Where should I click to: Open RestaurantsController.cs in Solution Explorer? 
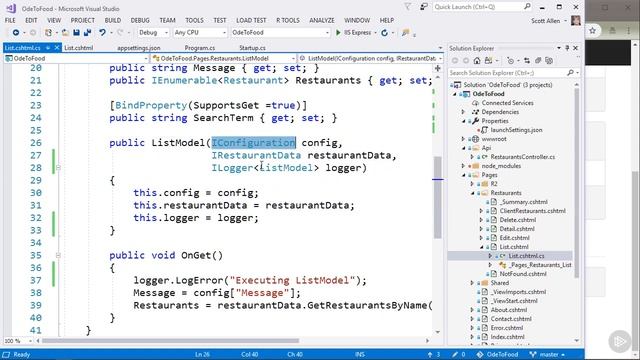coord(522,157)
